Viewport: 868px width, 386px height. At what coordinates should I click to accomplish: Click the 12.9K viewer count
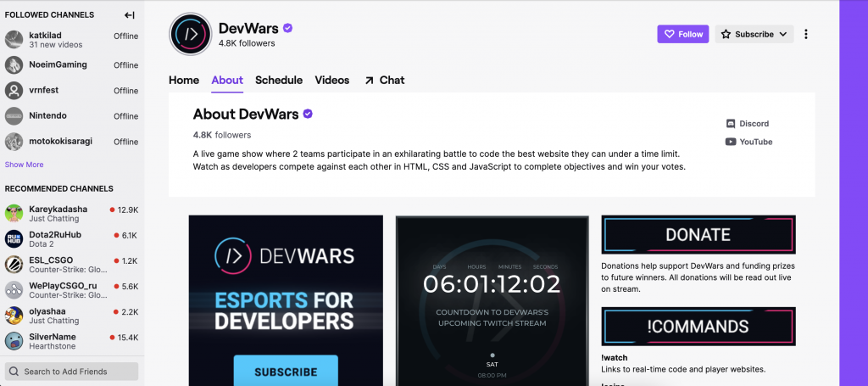tap(127, 210)
